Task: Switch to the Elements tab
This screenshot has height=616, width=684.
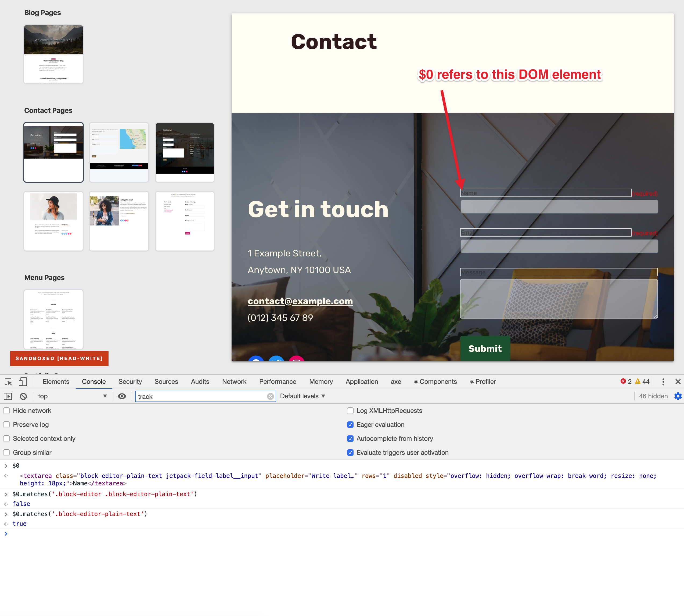Action: (56, 382)
